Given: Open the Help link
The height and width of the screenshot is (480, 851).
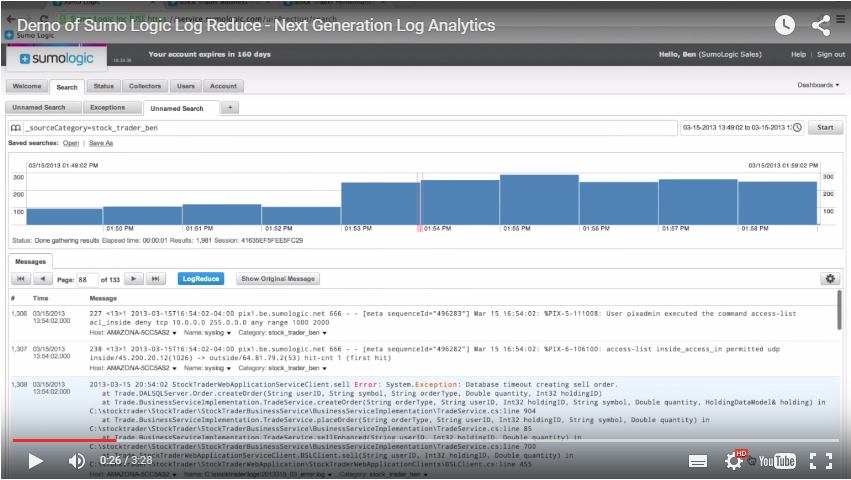Looking at the screenshot, I should click(798, 54).
